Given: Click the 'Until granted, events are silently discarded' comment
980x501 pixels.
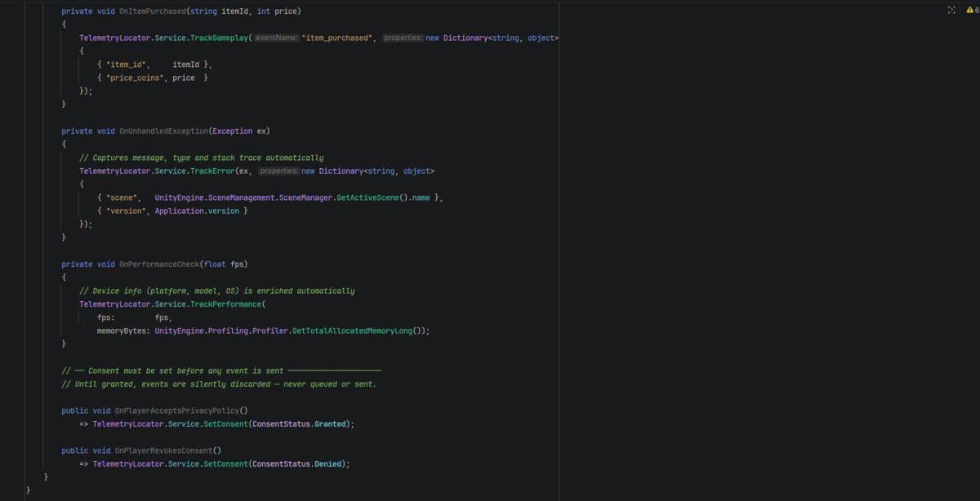Looking at the screenshot, I should [x=219, y=384].
